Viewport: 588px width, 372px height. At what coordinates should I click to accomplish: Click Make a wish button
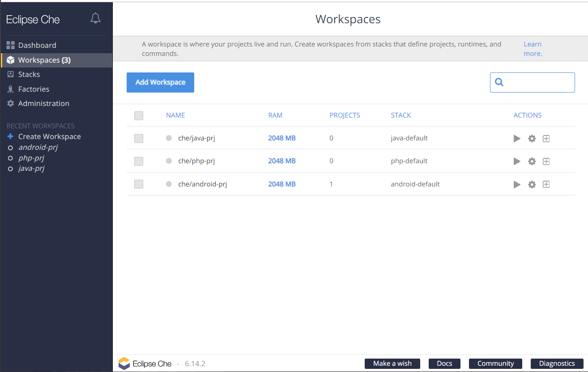point(392,364)
